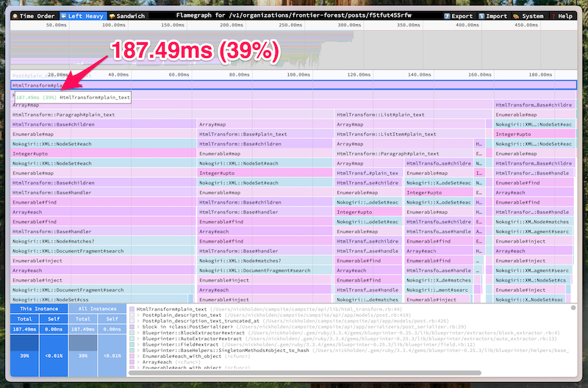Click the 160.00ms mark on the detail ruler

tap(480, 75)
